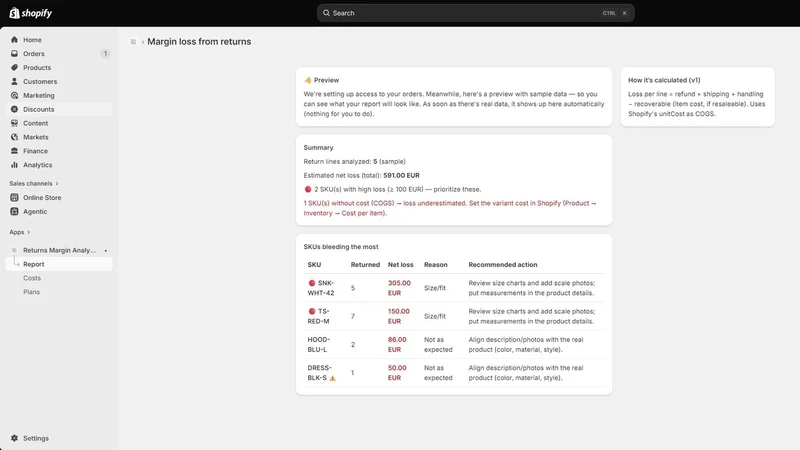This screenshot has width=800, height=450.
Task: Click the How it's calculated (v1) heading
Action: tap(664, 80)
